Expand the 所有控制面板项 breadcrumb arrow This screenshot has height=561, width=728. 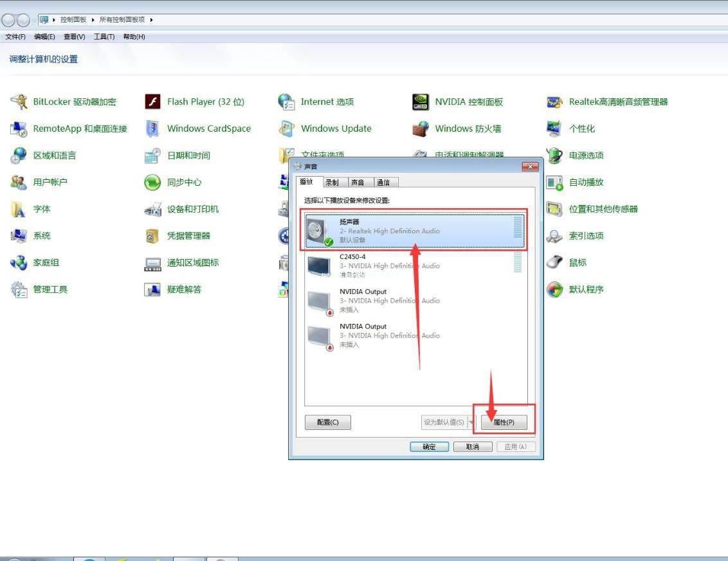[151, 19]
